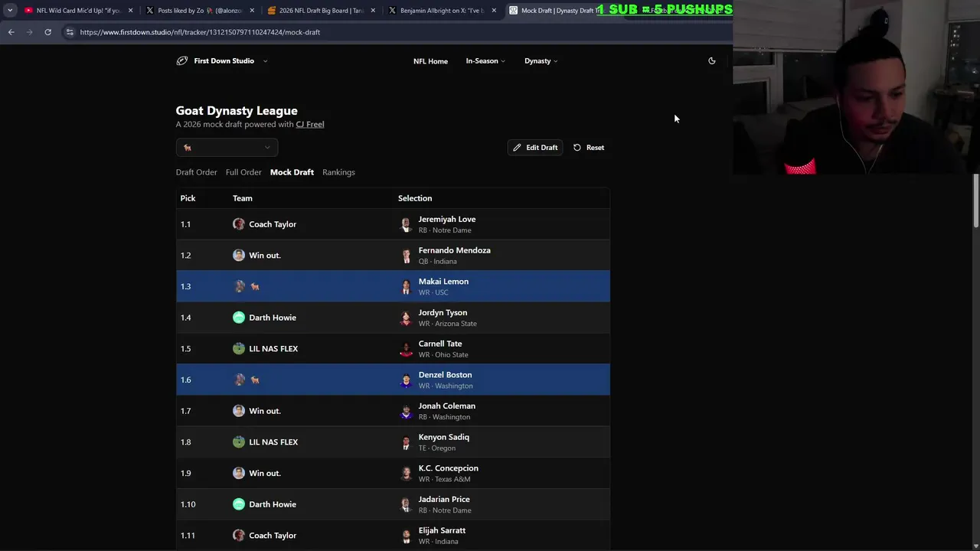Close the Benjamin Allbright on X tab

pos(494,11)
